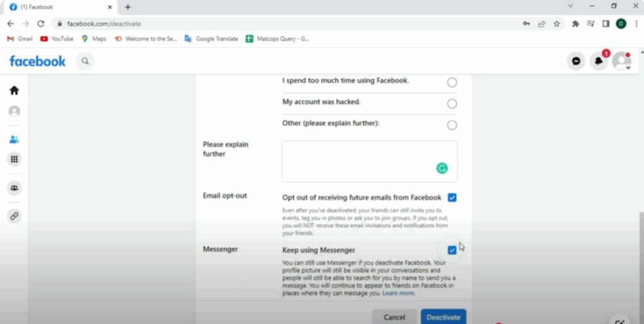The height and width of the screenshot is (324, 644).
Task: Open Chrome three-dot menu
Action: pyautogui.click(x=636, y=24)
